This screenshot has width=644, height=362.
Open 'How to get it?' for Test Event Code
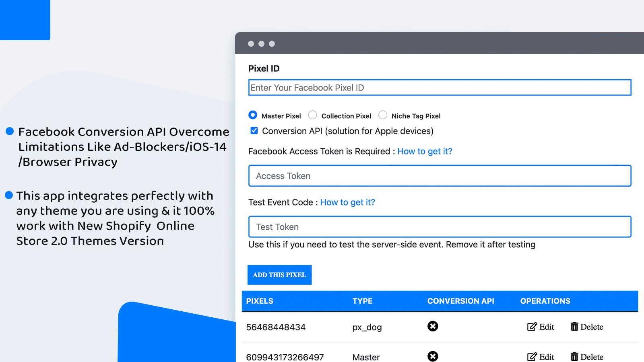point(347,202)
